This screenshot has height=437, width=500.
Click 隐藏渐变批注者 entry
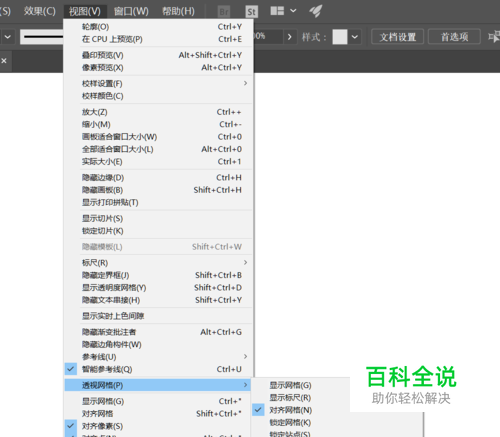[158, 332]
